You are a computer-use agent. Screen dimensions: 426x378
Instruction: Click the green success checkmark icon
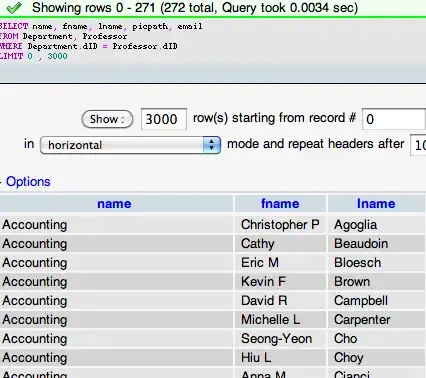coord(14,7)
